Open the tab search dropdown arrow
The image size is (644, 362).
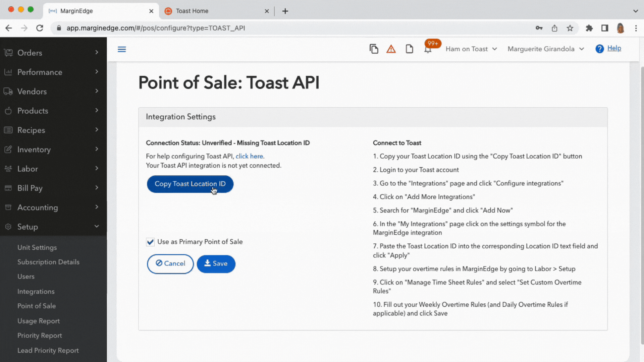coord(635,11)
